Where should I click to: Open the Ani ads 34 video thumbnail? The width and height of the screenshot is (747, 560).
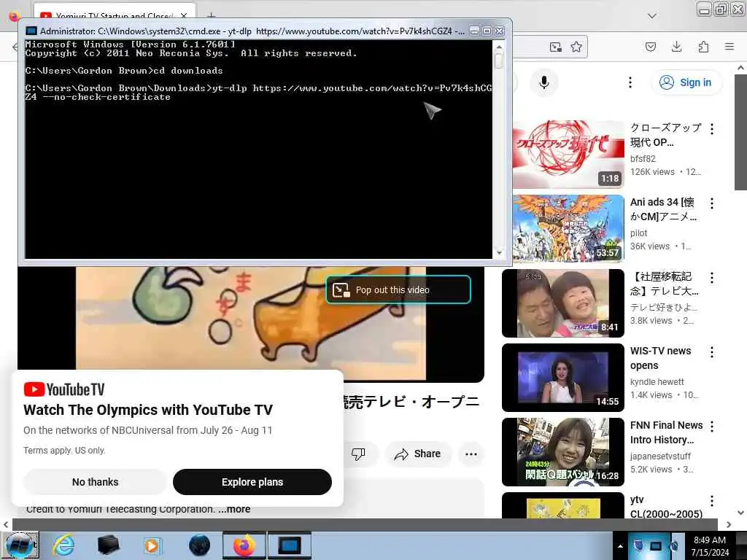pos(568,228)
